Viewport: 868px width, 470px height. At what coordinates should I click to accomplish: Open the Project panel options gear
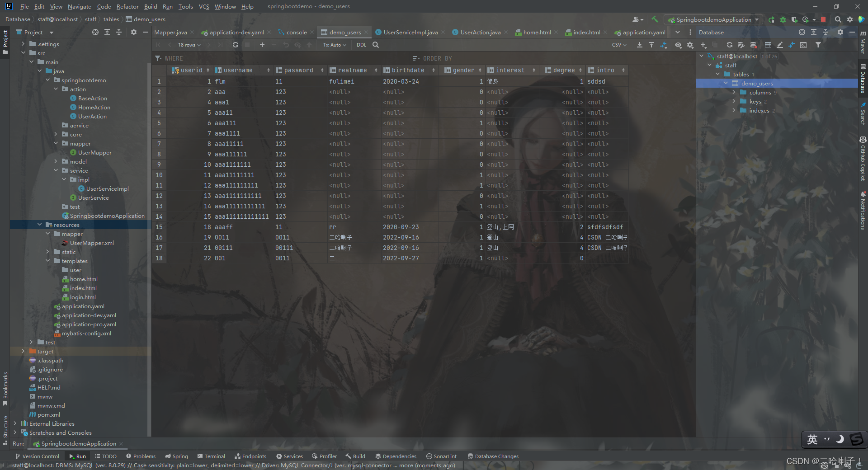click(133, 32)
